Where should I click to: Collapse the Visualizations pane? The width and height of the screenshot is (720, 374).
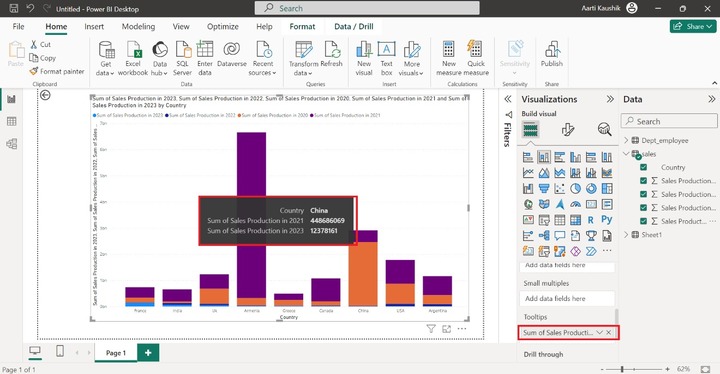610,99
